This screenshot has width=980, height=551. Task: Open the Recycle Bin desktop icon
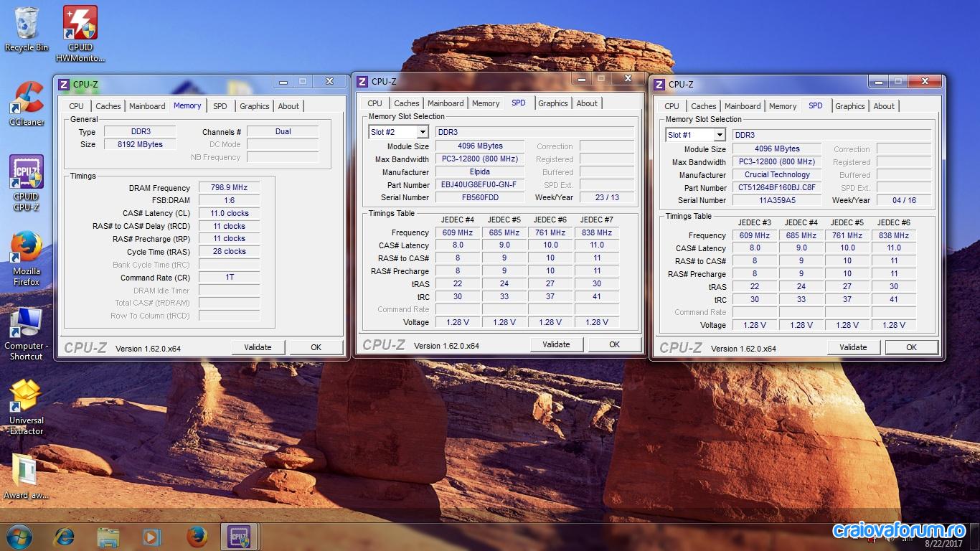pyautogui.click(x=26, y=29)
